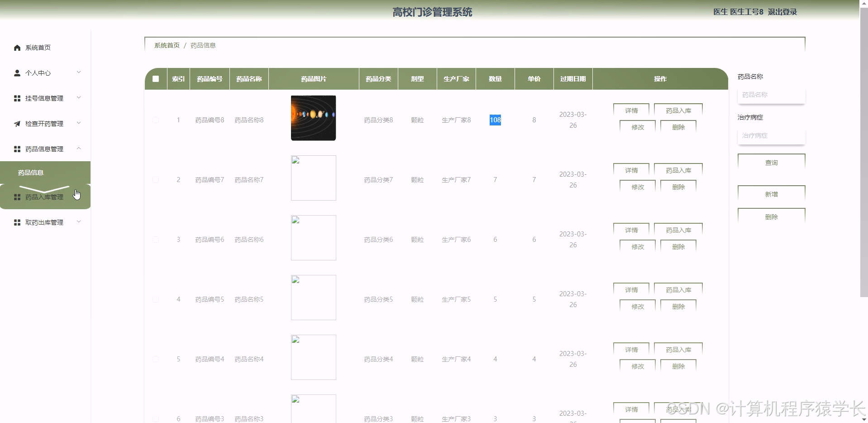This screenshot has height=423, width=868.
Task: Click the grid icon beside 药品信息管理
Action: pos(17,149)
